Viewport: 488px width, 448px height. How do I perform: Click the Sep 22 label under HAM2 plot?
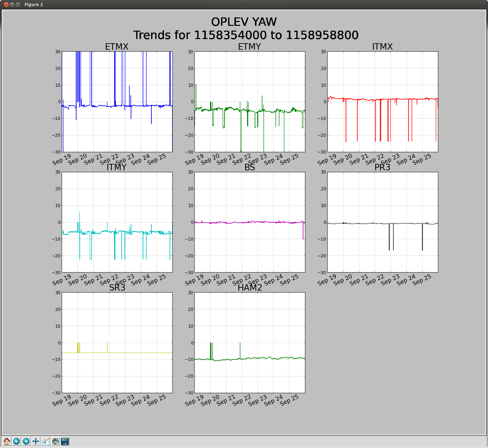[x=242, y=400]
